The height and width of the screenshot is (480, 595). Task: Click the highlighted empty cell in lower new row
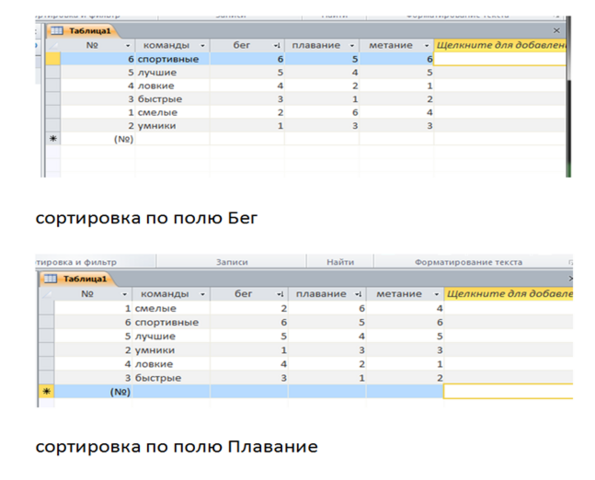[x=508, y=391]
